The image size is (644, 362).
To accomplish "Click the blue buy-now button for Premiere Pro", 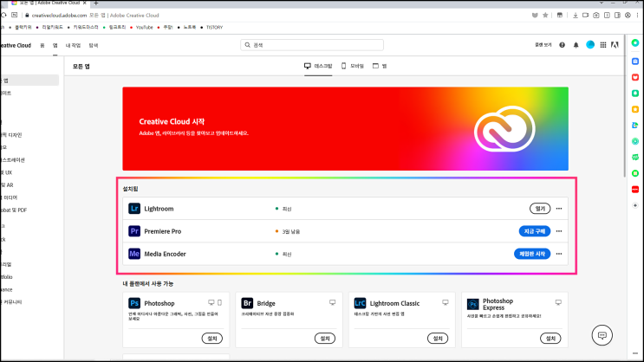I will (x=534, y=231).
